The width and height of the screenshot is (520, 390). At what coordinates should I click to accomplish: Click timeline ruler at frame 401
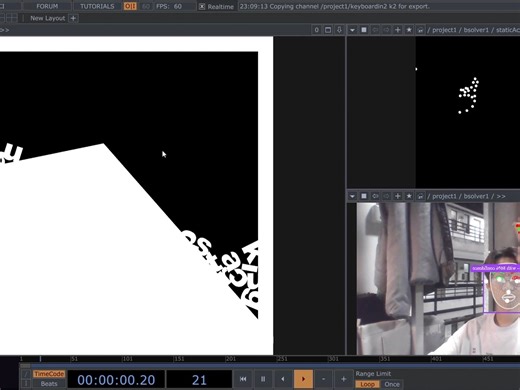pos(436,359)
